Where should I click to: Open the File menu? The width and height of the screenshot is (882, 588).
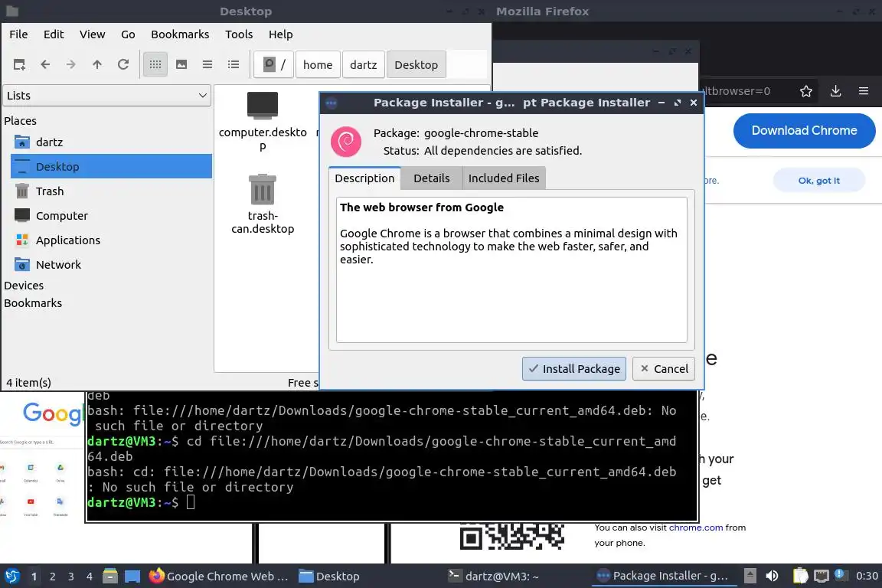18,34
